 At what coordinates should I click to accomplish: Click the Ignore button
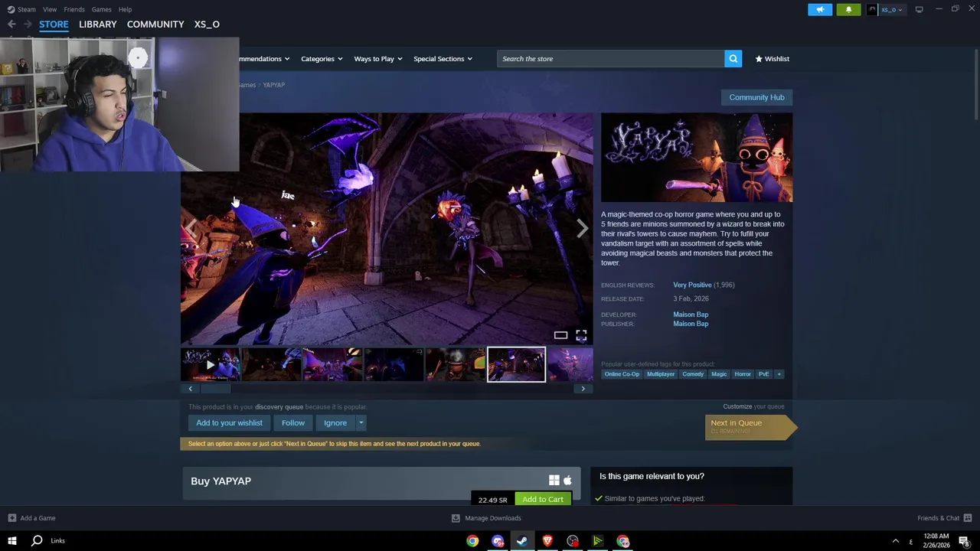click(335, 422)
